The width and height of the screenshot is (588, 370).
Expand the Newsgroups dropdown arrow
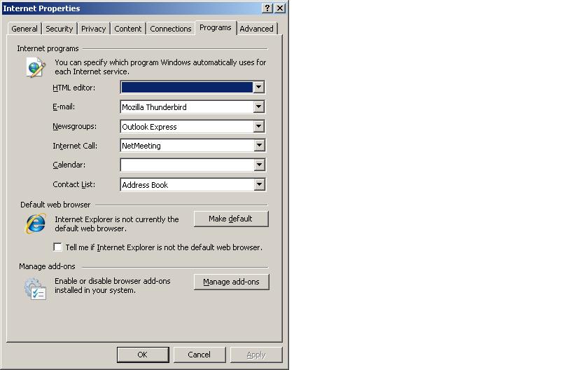click(x=259, y=126)
